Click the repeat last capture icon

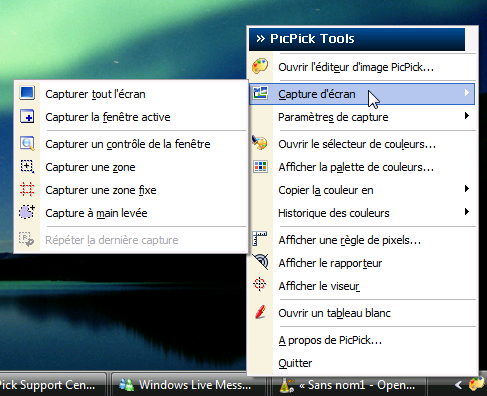coord(27,239)
